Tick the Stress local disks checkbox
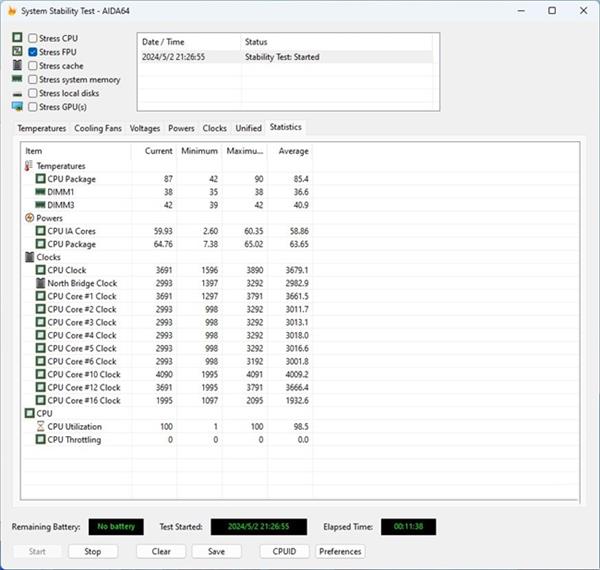600x570 pixels. click(33, 93)
